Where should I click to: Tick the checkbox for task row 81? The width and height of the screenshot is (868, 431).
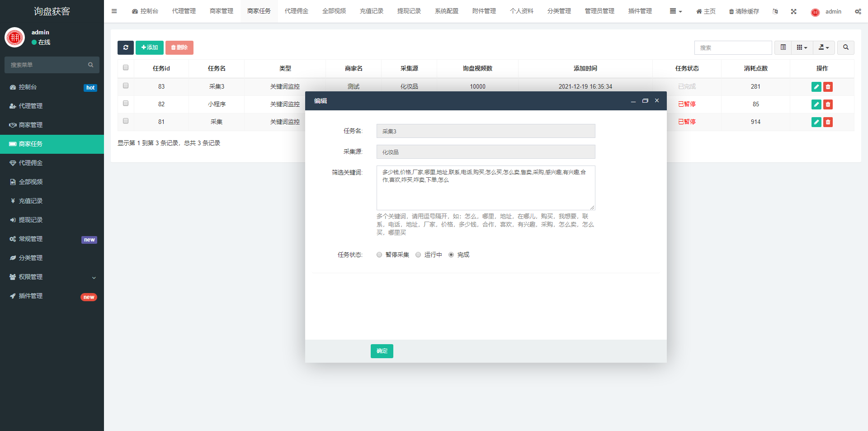pyautogui.click(x=126, y=121)
